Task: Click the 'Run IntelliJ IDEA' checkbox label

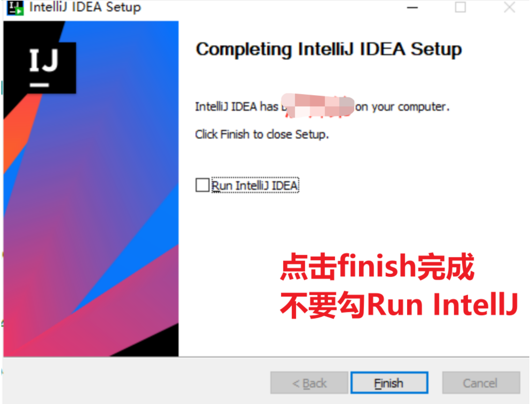Action: [255, 185]
